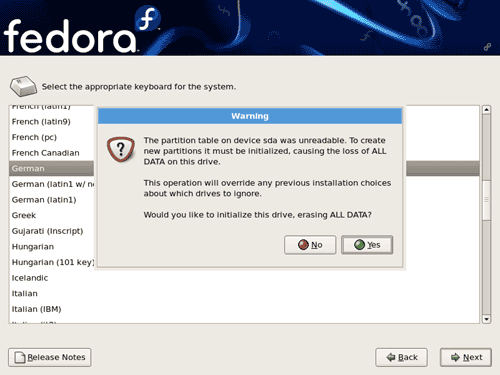The height and width of the screenshot is (375, 500).
Task: Click the Back arrow icon
Action: [x=390, y=357]
